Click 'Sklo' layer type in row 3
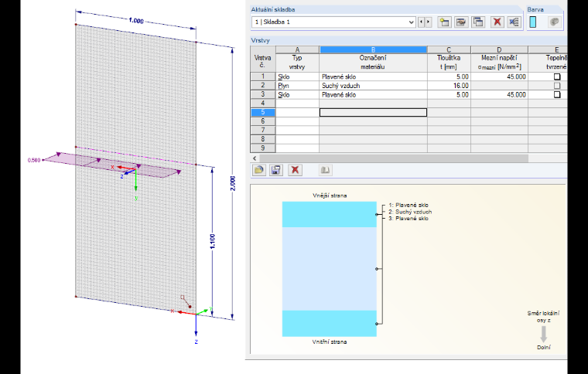 [x=297, y=95]
